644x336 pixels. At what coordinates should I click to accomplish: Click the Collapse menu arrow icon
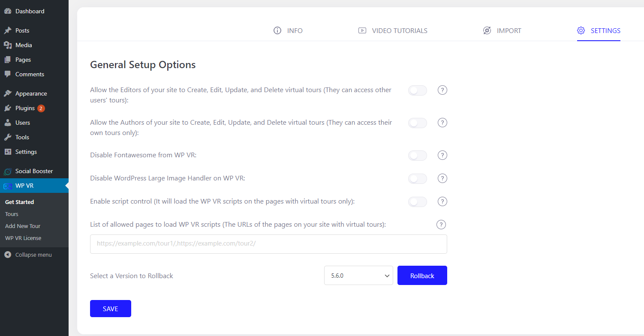pyautogui.click(x=8, y=255)
